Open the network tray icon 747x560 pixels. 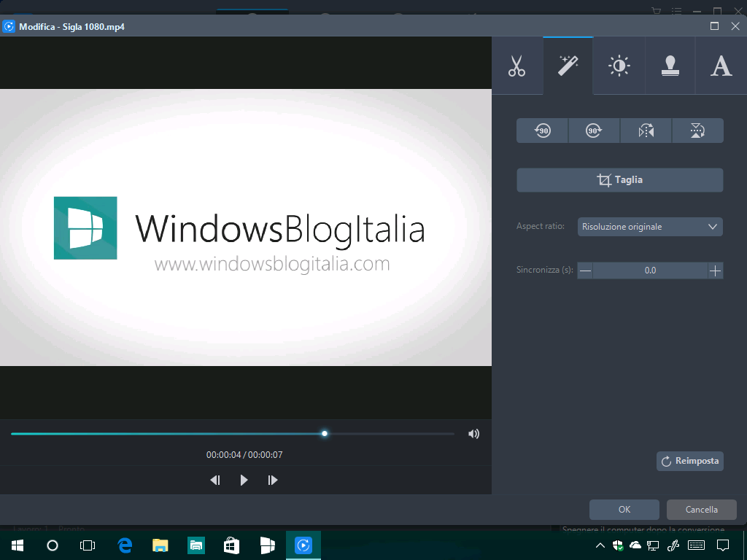point(653,545)
